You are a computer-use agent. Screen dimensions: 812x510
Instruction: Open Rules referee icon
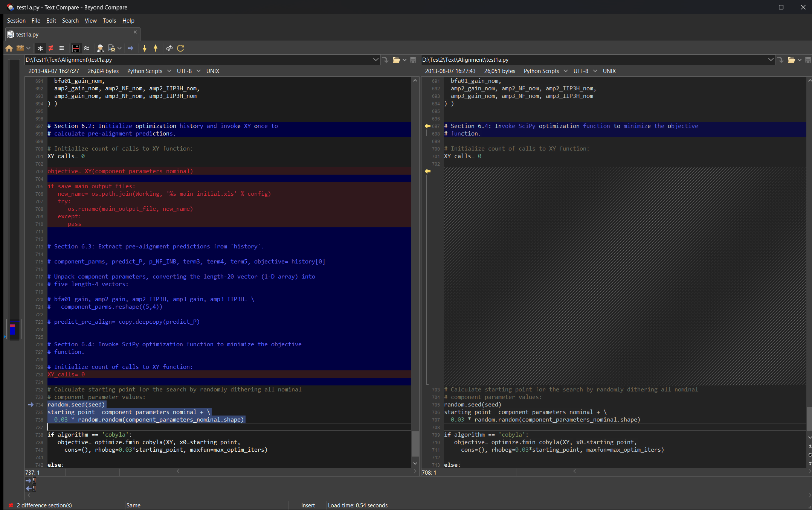(x=100, y=48)
